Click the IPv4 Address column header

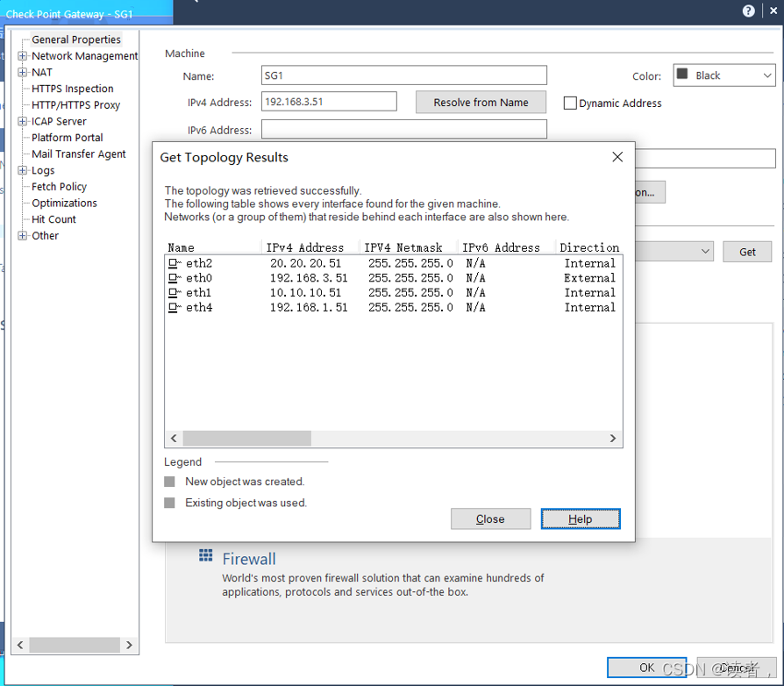[310, 247]
